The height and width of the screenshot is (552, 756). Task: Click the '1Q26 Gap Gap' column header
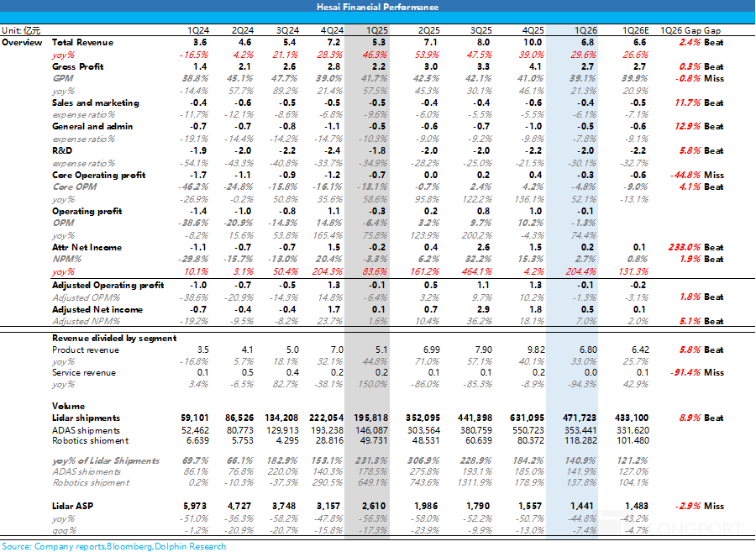coord(690,30)
